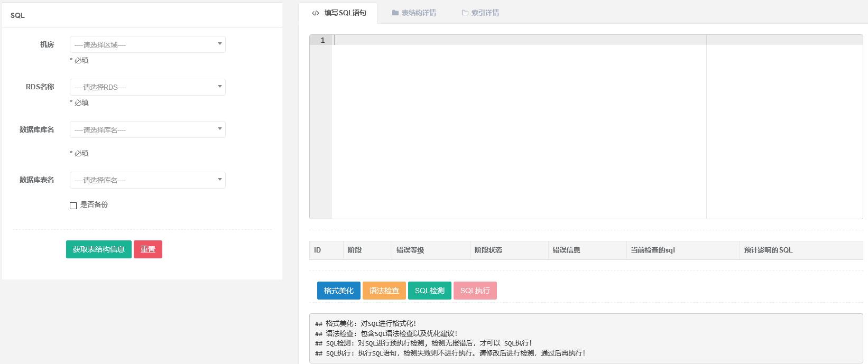868x364 pixels.
Task: Open the 数据库库名 dropdown
Action: 147,129
